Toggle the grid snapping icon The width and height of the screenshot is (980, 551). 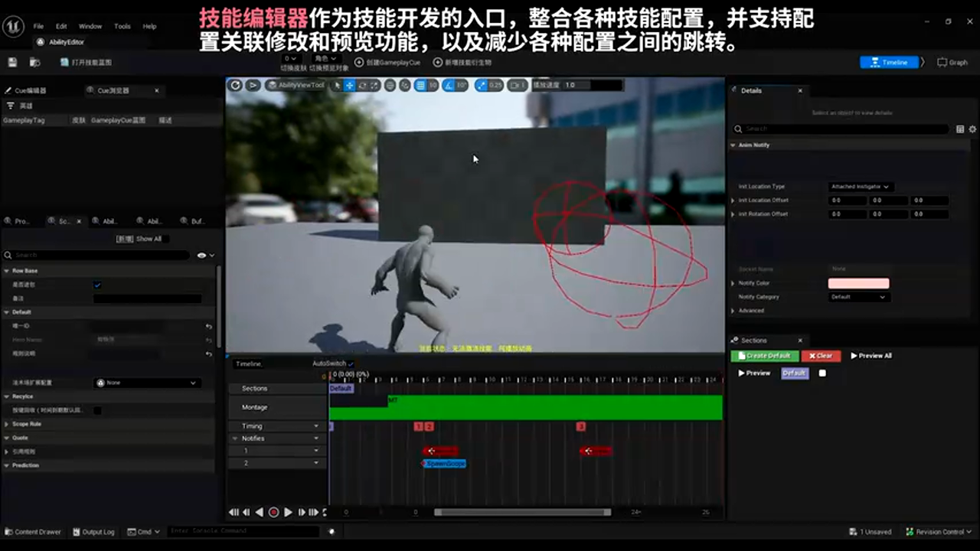(x=420, y=85)
